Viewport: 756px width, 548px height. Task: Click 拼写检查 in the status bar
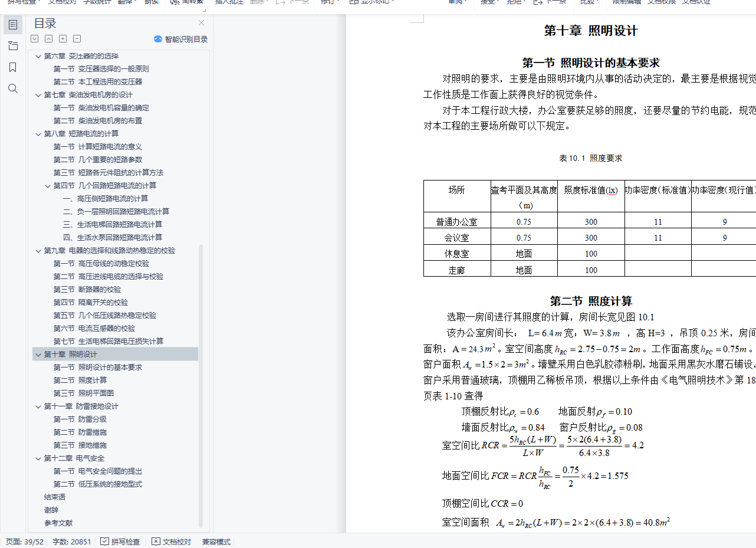click(120, 542)
